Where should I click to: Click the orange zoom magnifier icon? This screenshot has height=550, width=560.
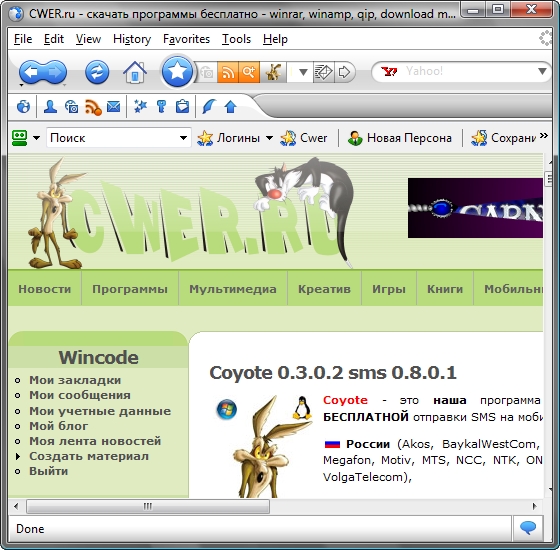249,72
